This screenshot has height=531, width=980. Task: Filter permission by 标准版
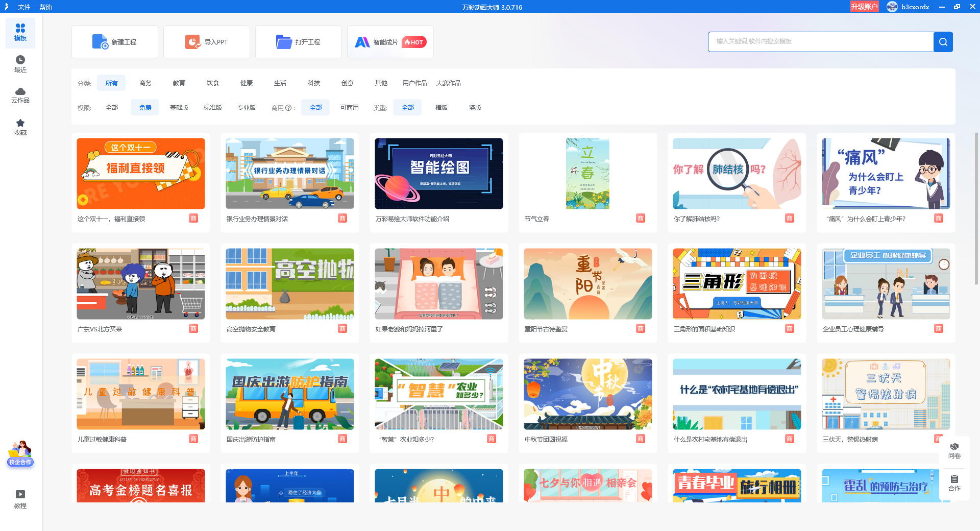point(213,108)
